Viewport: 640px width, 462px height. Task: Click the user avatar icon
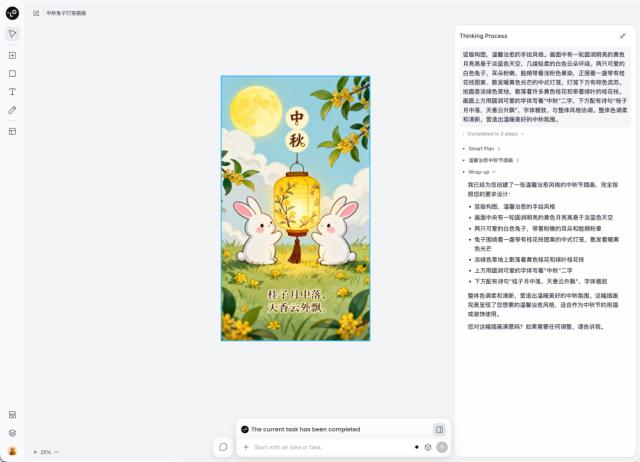(12, 451)
